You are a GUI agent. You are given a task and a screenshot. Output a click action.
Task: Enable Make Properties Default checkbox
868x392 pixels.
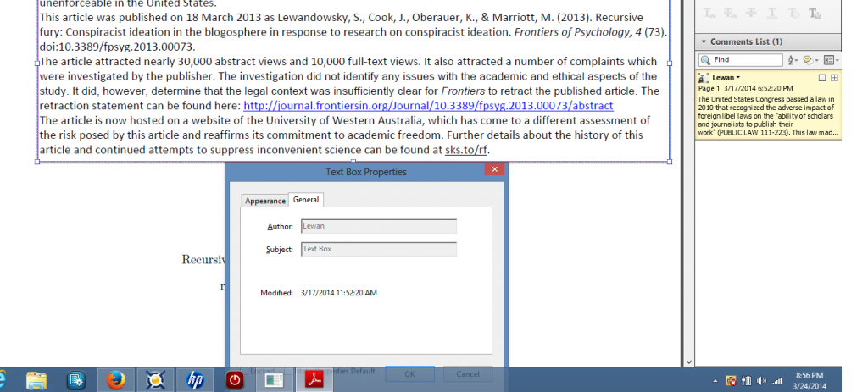[x=288, y=371]
